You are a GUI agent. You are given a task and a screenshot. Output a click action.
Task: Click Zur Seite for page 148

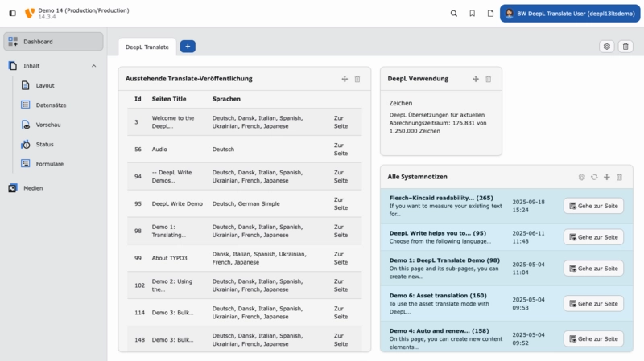click(341, 339)
